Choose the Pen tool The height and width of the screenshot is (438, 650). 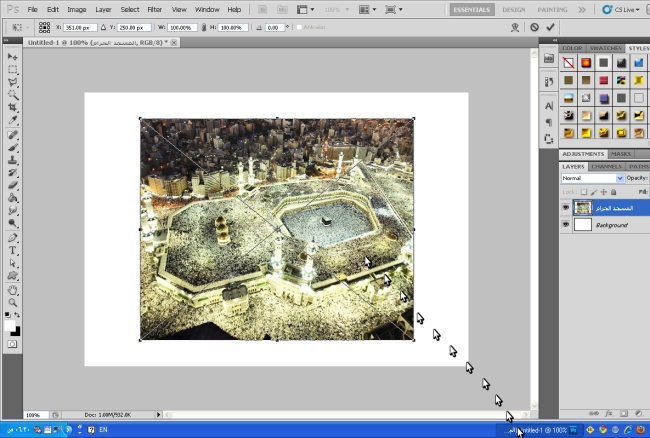[x=12, y=238]
